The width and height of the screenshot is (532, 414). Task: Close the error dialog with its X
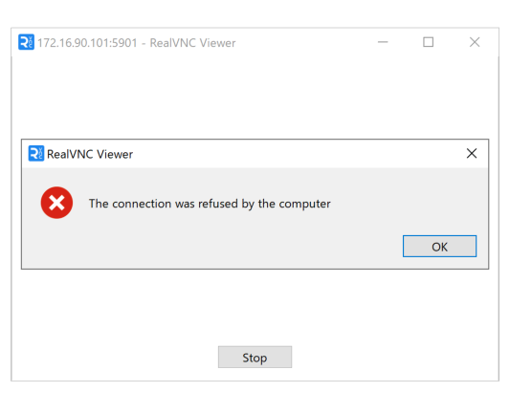(x=472, y=153)
